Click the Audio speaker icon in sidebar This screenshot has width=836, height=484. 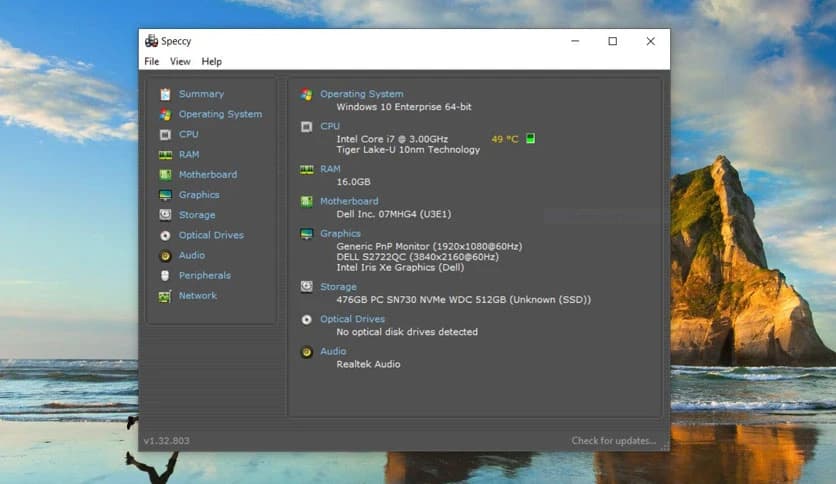pyautogui.click(x=165, y=256)
